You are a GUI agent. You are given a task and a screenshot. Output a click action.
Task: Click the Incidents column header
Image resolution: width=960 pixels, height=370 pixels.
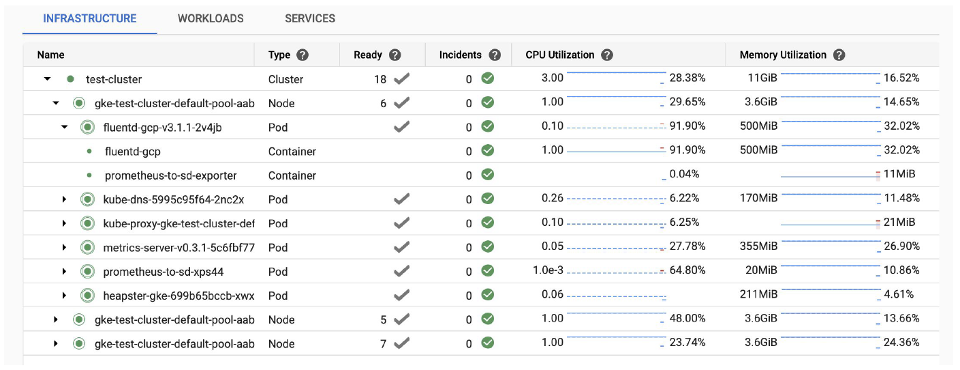click(x=461, y=55)
